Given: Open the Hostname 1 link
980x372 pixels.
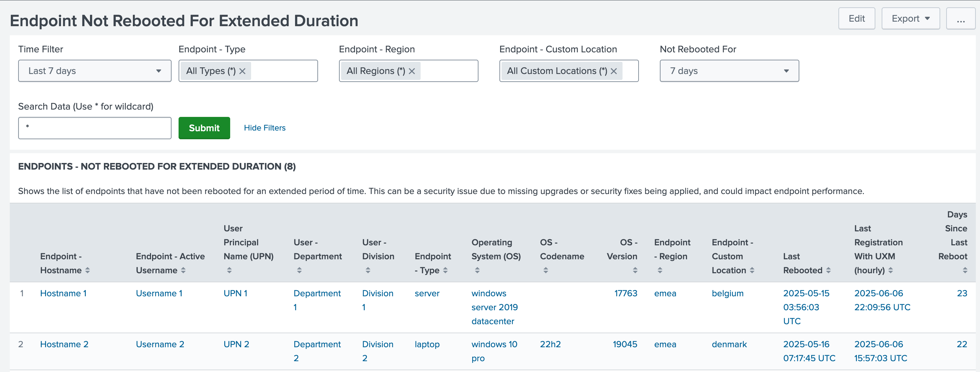Looking at the screenshot, I should 63,293.
